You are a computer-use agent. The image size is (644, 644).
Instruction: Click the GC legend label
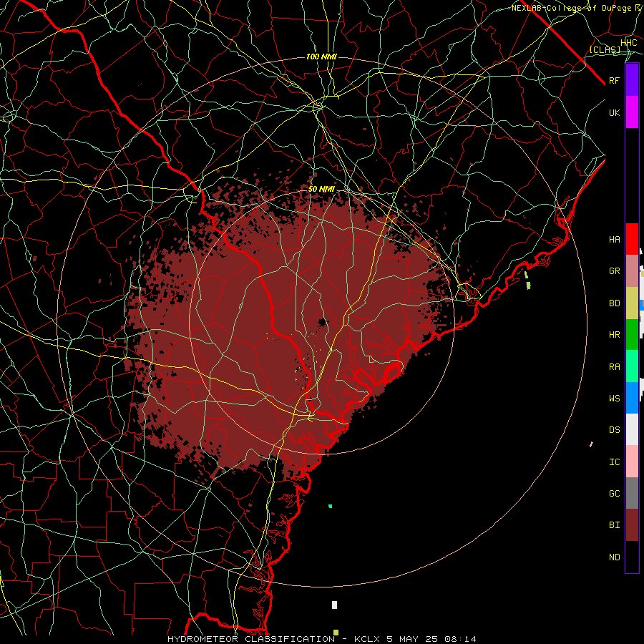point(615,494)
